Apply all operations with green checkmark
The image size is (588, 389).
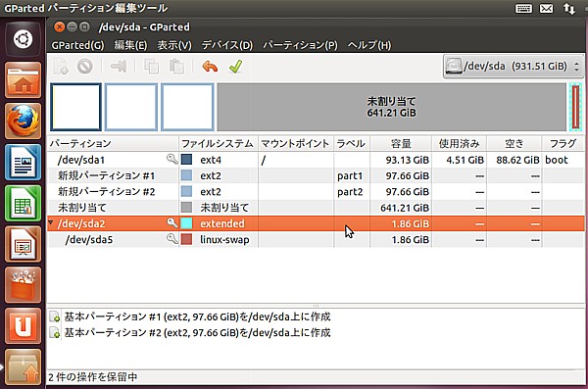pos(236,67)
